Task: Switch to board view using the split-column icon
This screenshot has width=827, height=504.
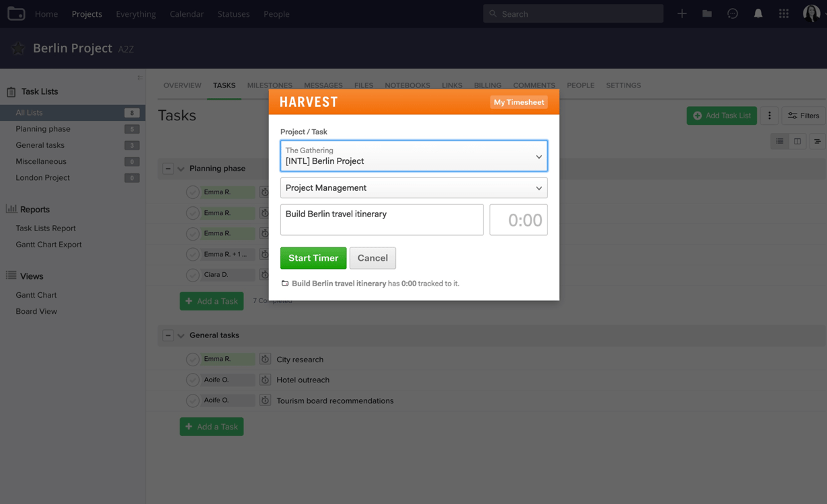Action: (797, 141)
